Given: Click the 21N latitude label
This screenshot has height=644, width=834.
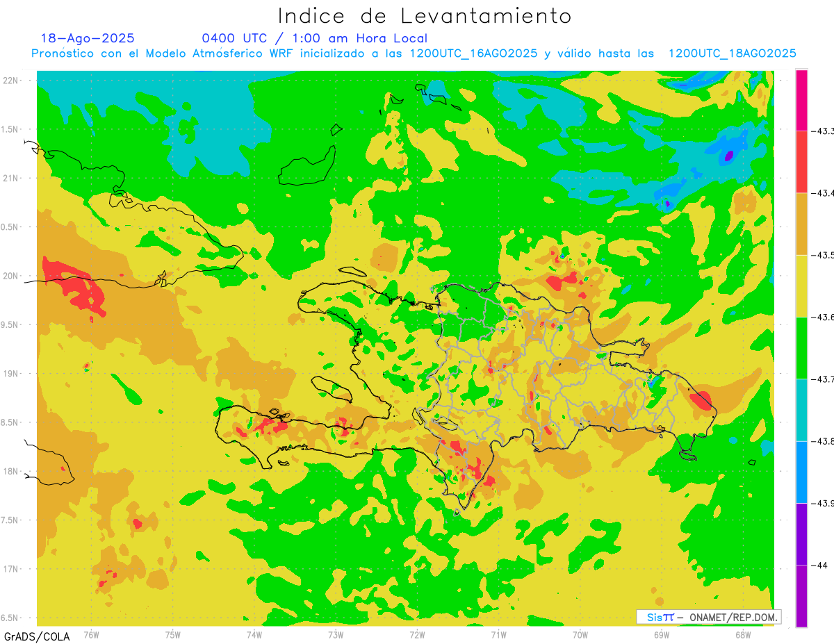Looking at the screenshot, I should [11, 179].
